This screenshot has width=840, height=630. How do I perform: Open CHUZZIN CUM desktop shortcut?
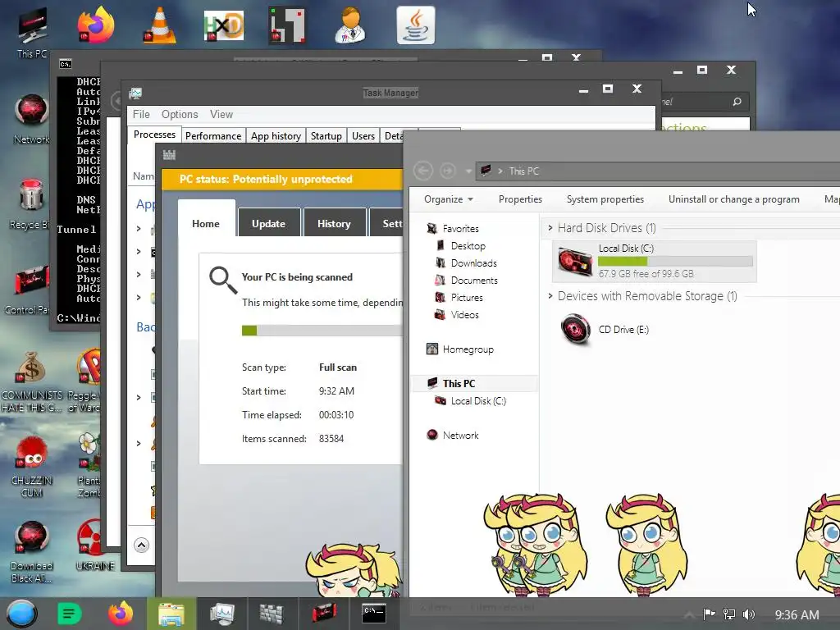point(32,466)
